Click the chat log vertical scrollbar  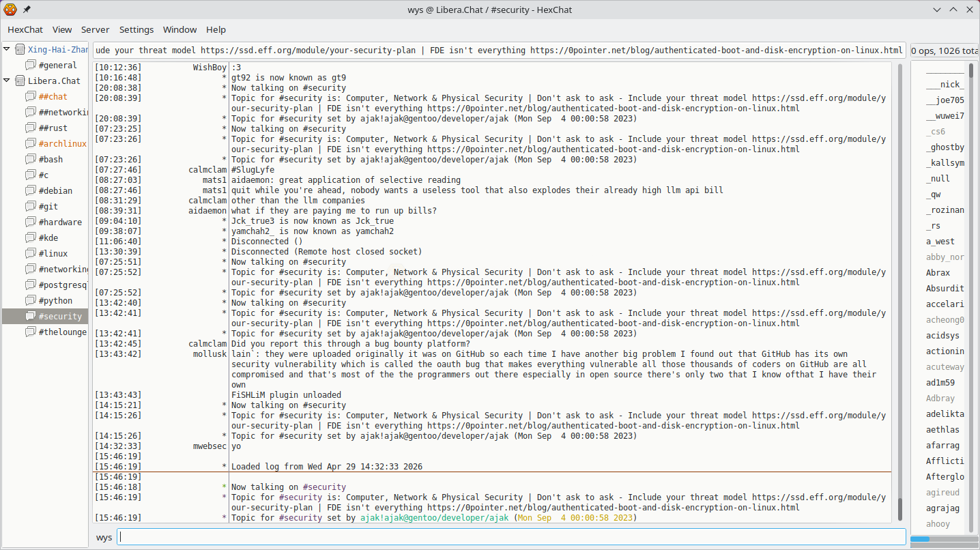coord(899,292)
